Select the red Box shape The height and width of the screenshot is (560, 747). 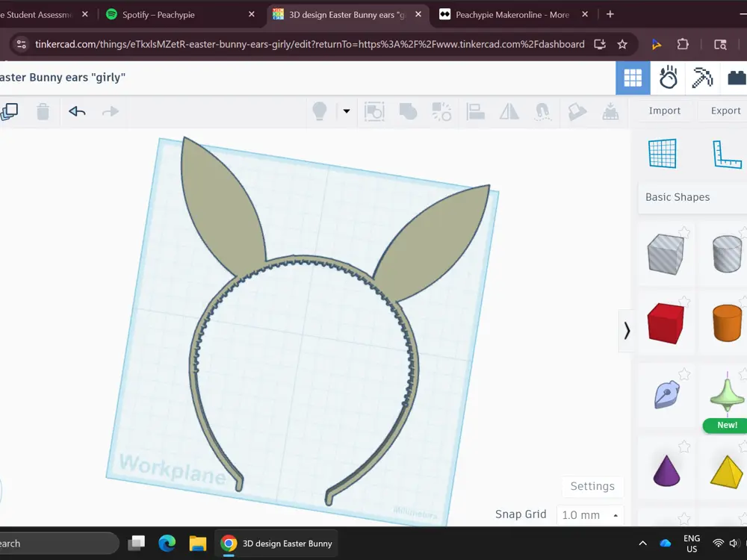[x=666, y=323]
